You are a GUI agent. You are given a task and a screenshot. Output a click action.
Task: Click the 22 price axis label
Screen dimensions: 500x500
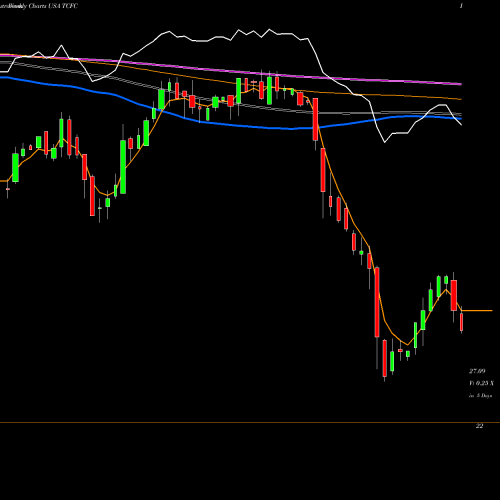point(479,426)
